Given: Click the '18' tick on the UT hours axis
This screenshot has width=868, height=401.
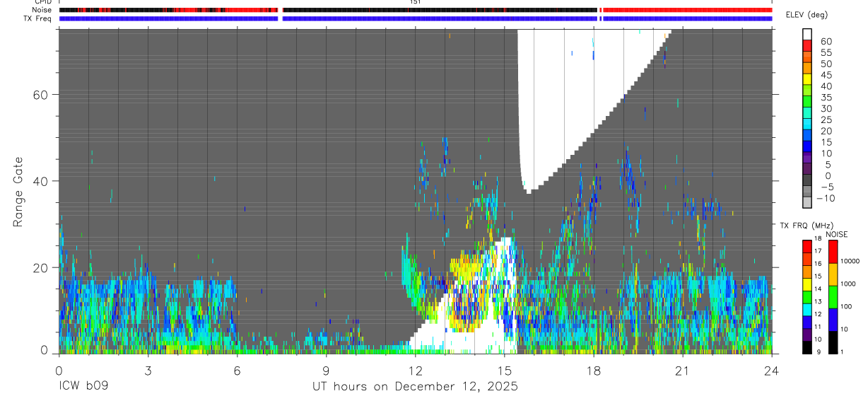Looking at the screenshot, I should click(594, 370).
